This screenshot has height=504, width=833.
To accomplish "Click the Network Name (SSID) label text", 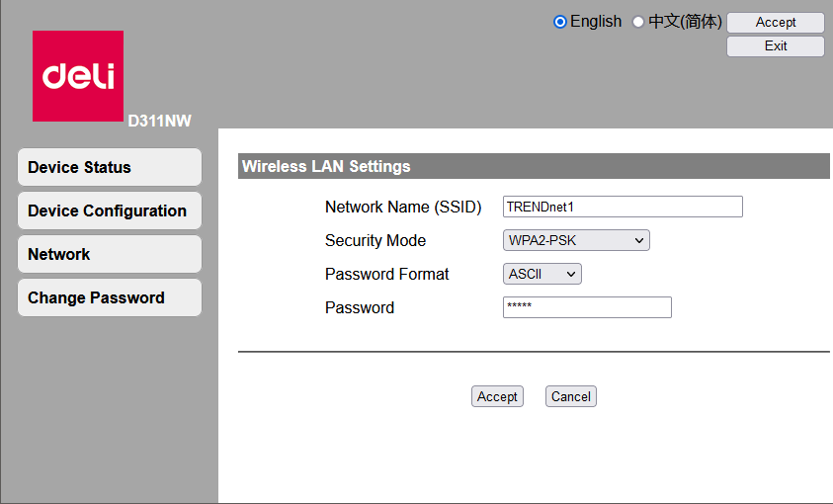I will (x=403, y=207).
